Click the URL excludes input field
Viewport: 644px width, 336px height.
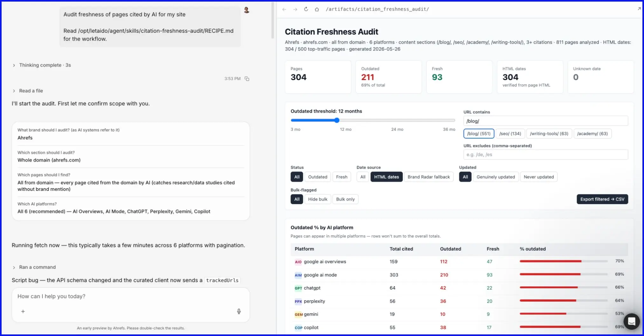point(545,155)
